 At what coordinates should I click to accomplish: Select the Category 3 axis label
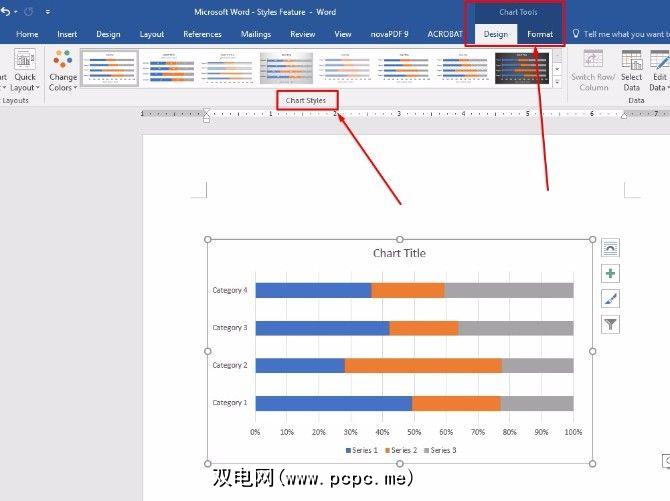230,328
